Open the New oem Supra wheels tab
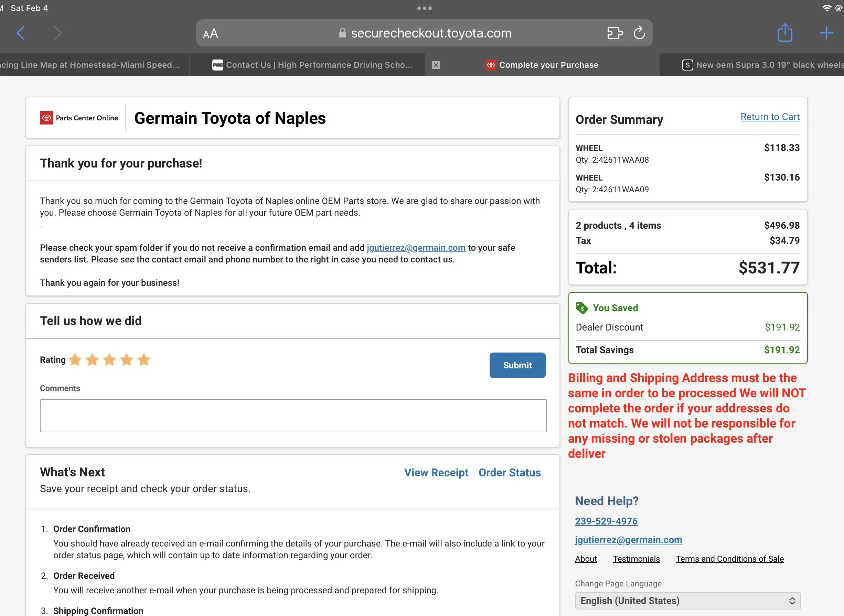This screenshot has width=844, height=616. click(x=752, y=65)
